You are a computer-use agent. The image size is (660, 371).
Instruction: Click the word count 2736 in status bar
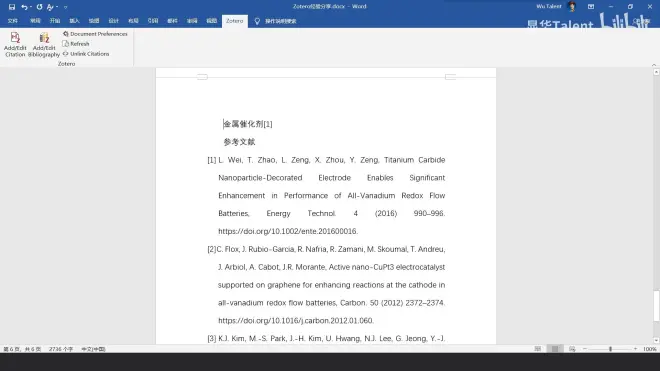pyautogui.click(x=61, y=349)
